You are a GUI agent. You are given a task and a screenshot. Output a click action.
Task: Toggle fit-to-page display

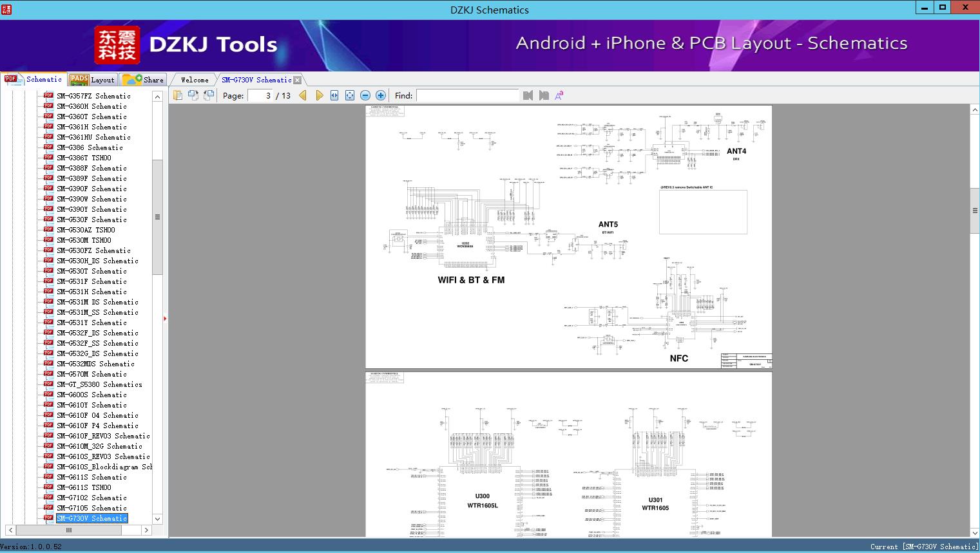pyautogui.click(x=349, y=95)
